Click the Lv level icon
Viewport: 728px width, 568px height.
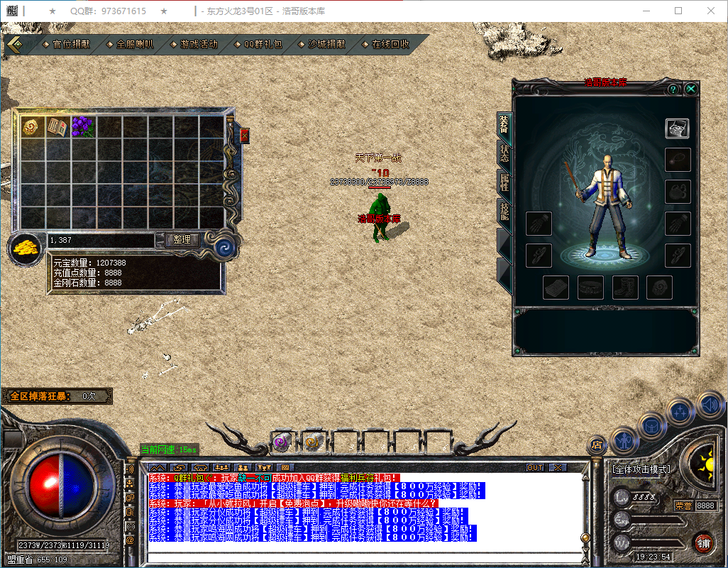622,497
